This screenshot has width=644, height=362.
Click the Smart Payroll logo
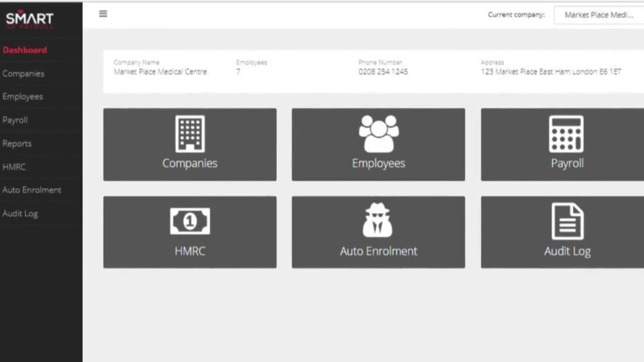point(30,19)
